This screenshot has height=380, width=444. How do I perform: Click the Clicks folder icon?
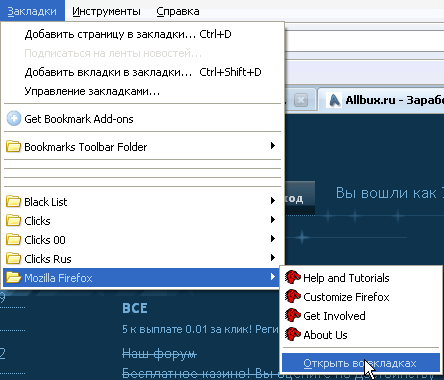point(13,220)
